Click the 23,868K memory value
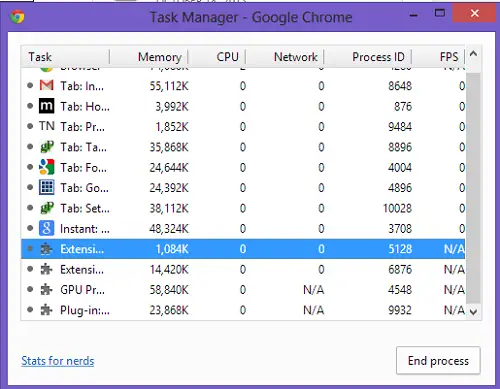 (x=169, y=310)
